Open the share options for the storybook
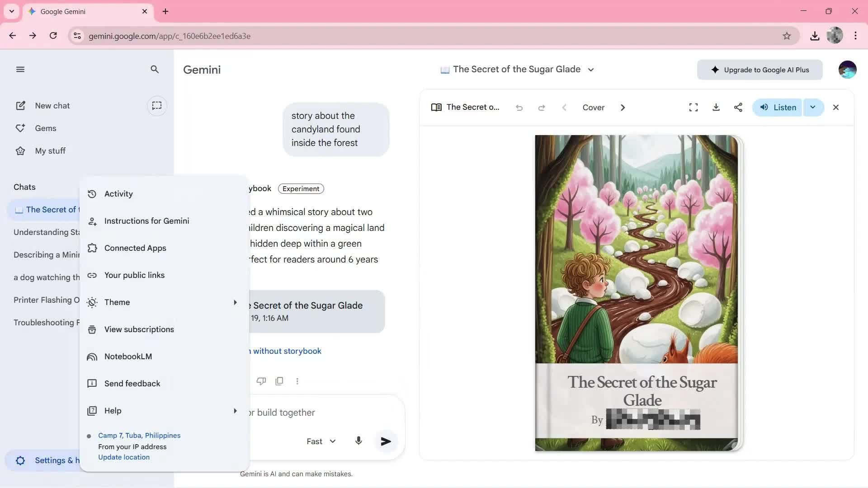Screen dimensions: 868x488 pos(738,107)
